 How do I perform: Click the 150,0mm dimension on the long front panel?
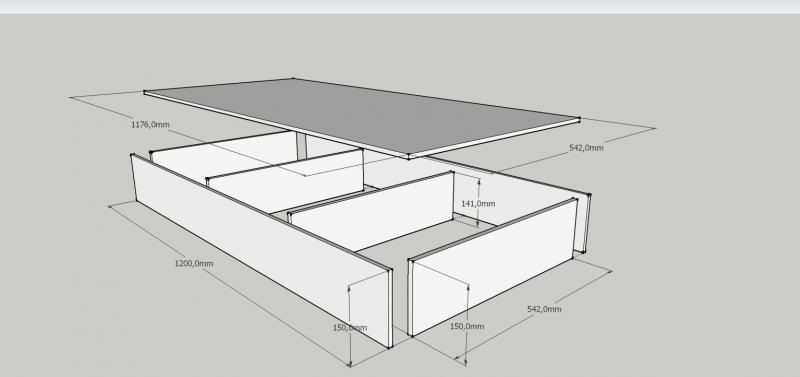point(350,328)
